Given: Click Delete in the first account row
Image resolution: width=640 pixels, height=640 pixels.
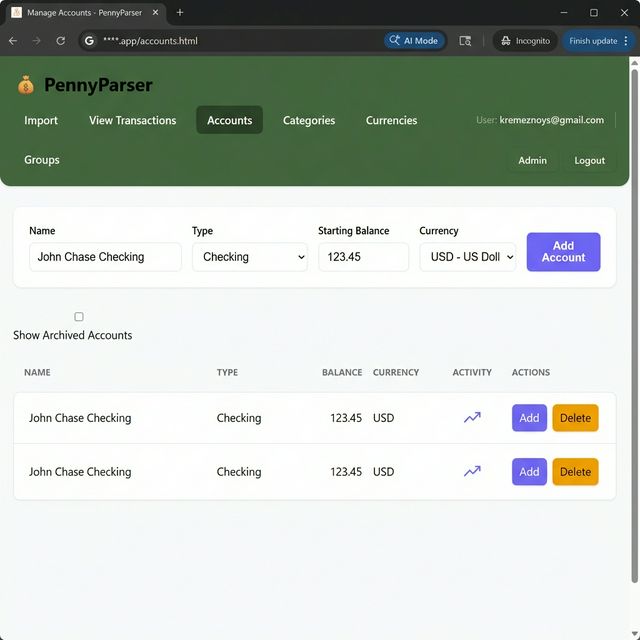Looking at the screenshot, I should click(x=576, y=418).
